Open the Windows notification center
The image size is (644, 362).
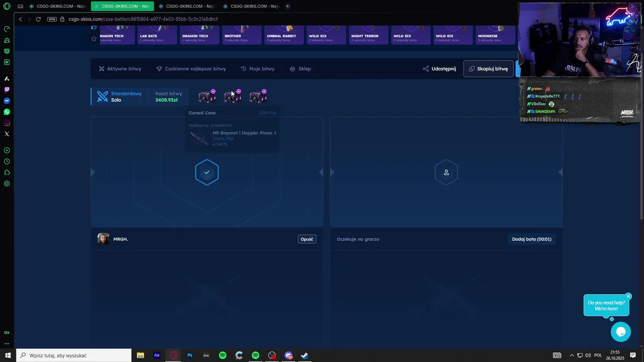(633, 355)
